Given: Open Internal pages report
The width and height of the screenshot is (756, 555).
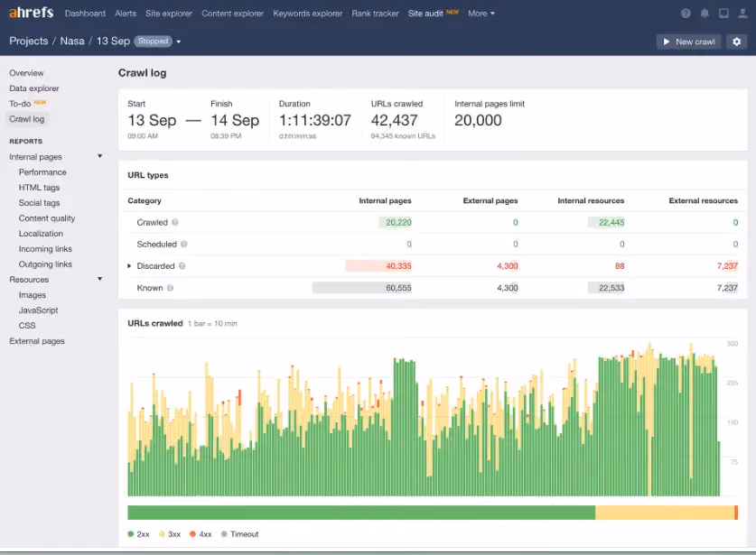Looking at the screenshot, I should tap(35, 157).
